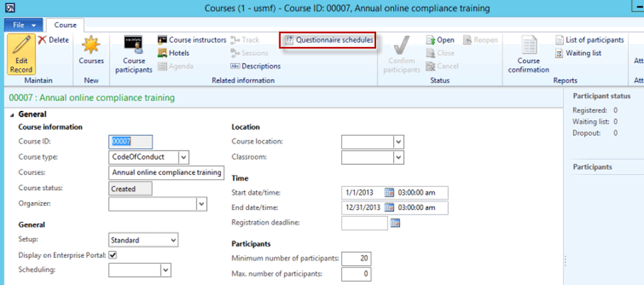Collapse the General fast tab
The width and height of the screenshot is (644, 285).
[12, 114]
